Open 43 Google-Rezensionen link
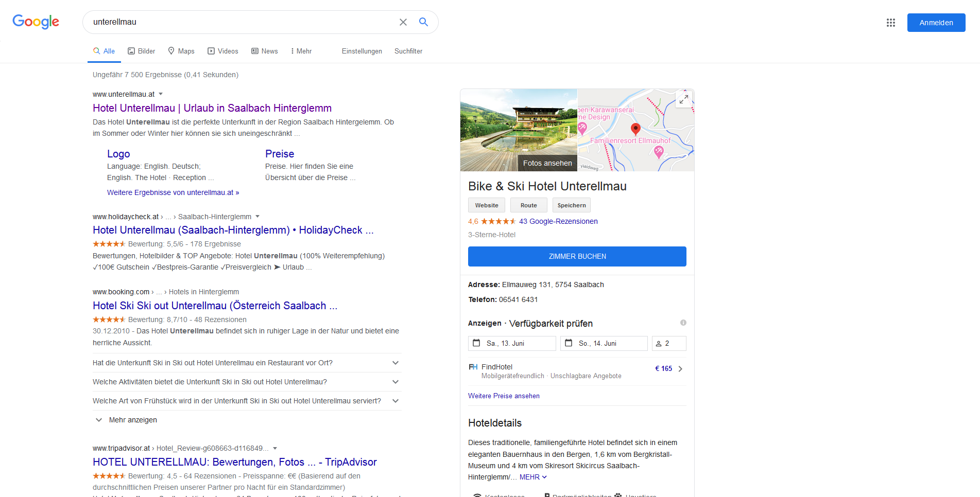The width and height of the screenshot is (980, 497). [x=558, y=221]
